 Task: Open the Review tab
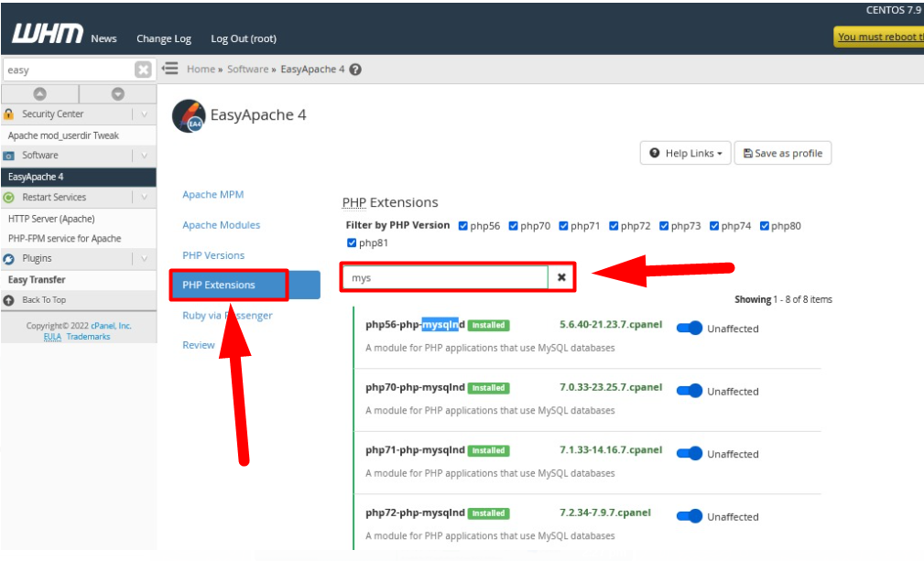(x=199, y=345)
